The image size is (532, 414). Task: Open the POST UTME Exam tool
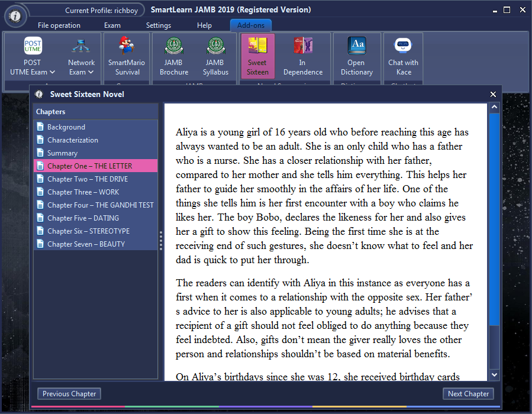click(32, 57)
